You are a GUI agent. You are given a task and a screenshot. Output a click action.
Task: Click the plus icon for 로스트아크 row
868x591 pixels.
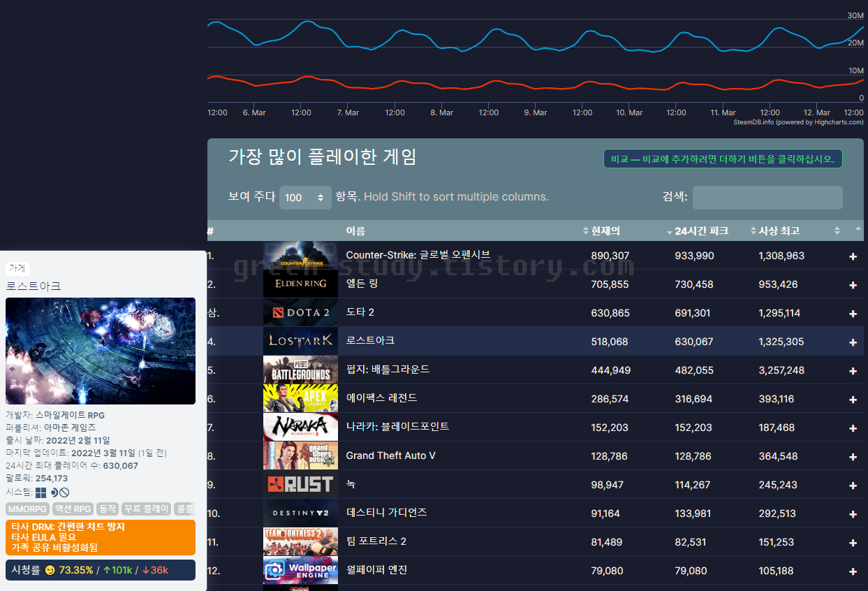[853, 342]
